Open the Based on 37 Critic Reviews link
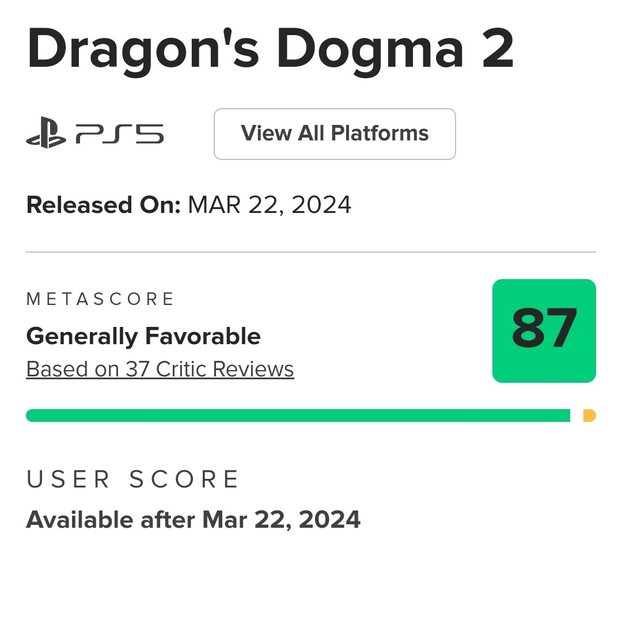 (160, 369)
